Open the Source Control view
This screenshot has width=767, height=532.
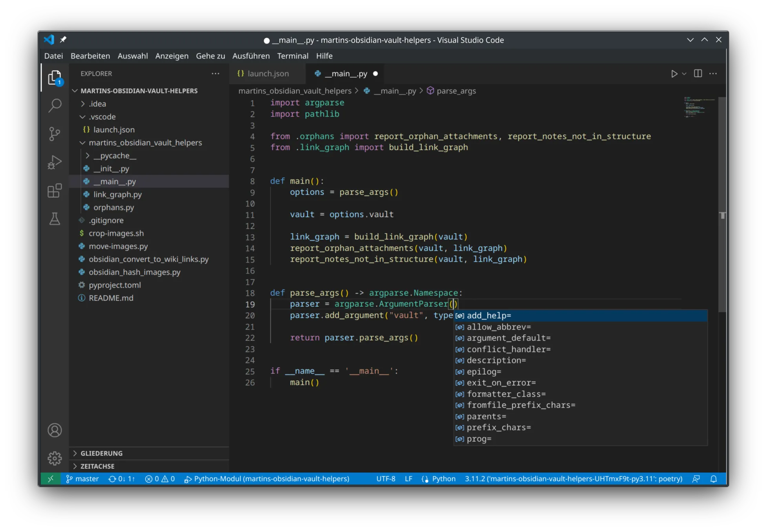[x=55, y=134]
